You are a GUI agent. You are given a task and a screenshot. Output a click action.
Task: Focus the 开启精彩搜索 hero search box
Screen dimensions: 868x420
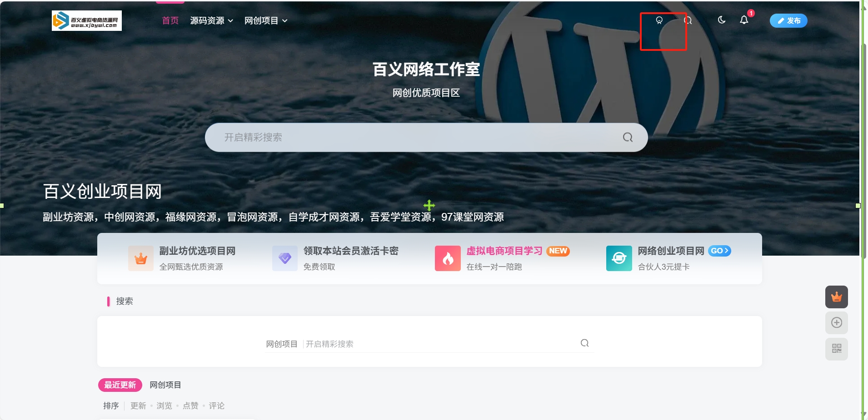tap(426, 137)
